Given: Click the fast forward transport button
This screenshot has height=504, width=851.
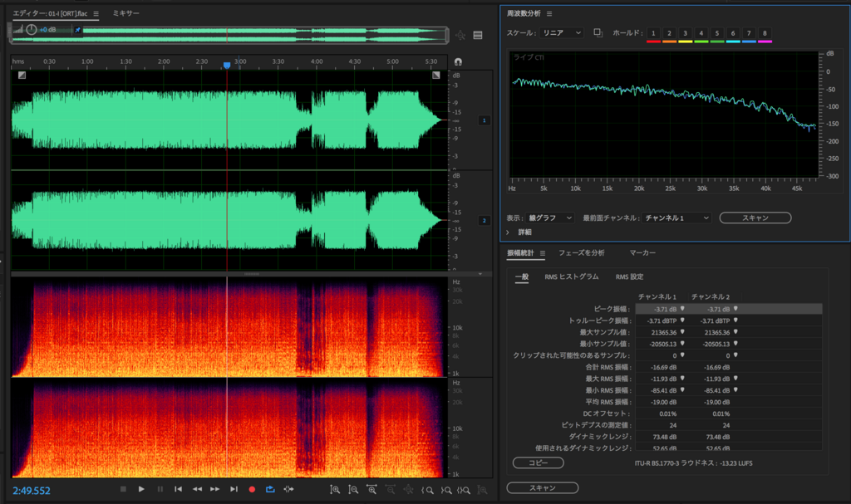Looking at the screenshot, I should click(x=215, y=489).
